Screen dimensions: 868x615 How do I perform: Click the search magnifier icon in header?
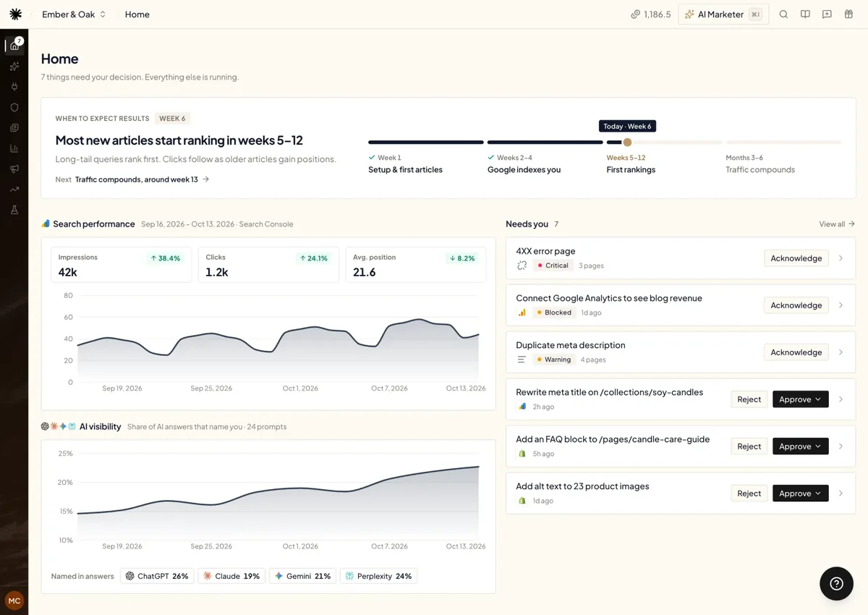[x=783, y=14]
